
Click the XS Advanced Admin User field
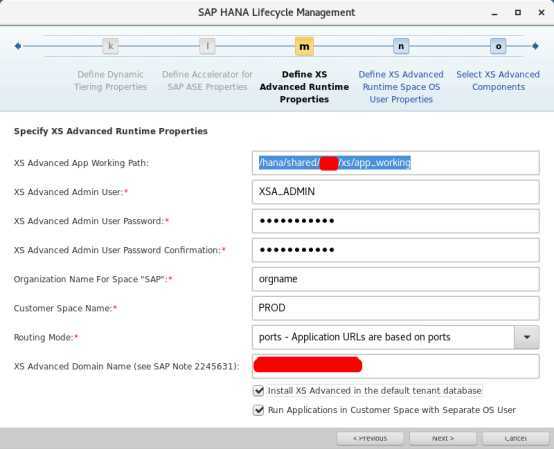coord(396,192)
